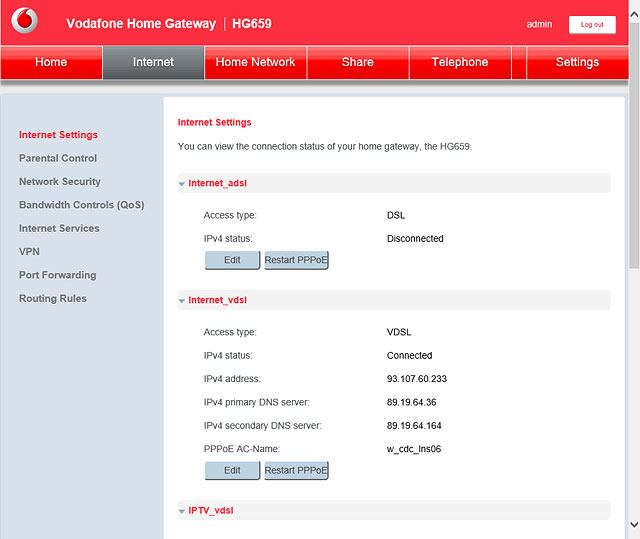This screenshot has width=640, height=539.
Task: Click the Vodafone Home Gateway title
Action: click(141, 24)
